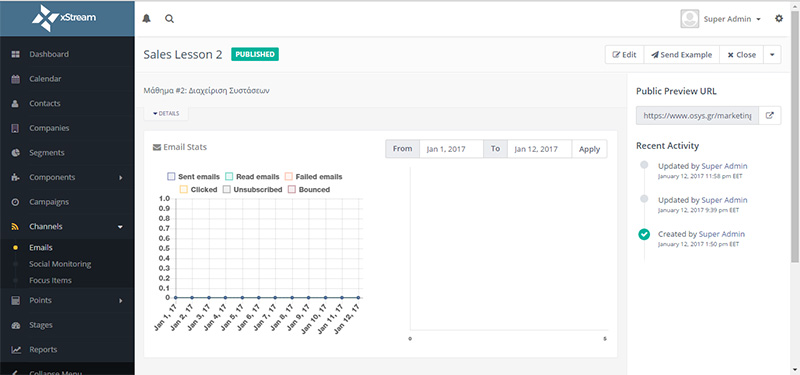
Task: Click the Calendar sidebar icon
Action: [x=15, y=79]
